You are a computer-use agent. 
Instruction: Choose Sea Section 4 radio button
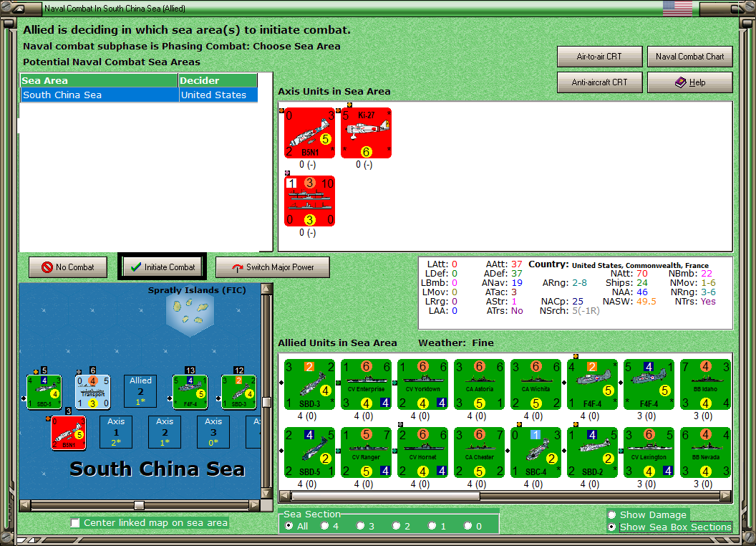click(324, 526)
